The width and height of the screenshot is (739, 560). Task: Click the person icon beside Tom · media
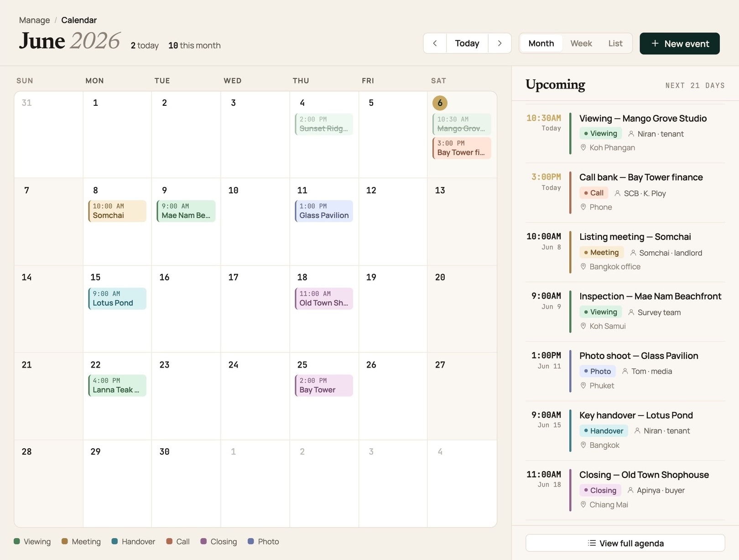point(625,371)
